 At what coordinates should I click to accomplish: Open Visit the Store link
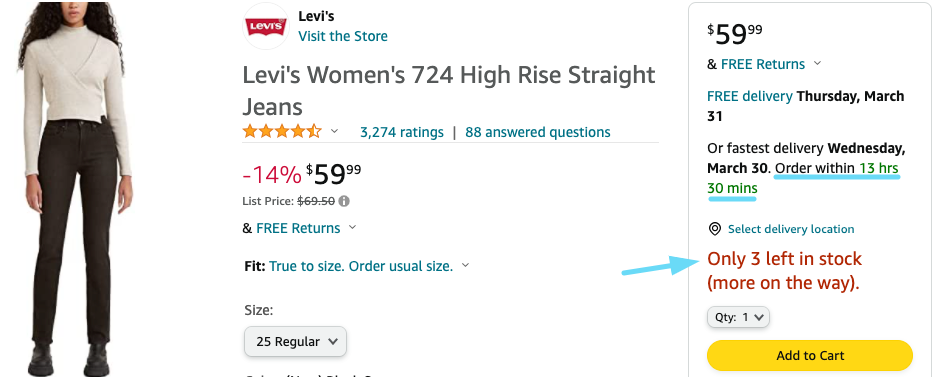click(343, 36)
